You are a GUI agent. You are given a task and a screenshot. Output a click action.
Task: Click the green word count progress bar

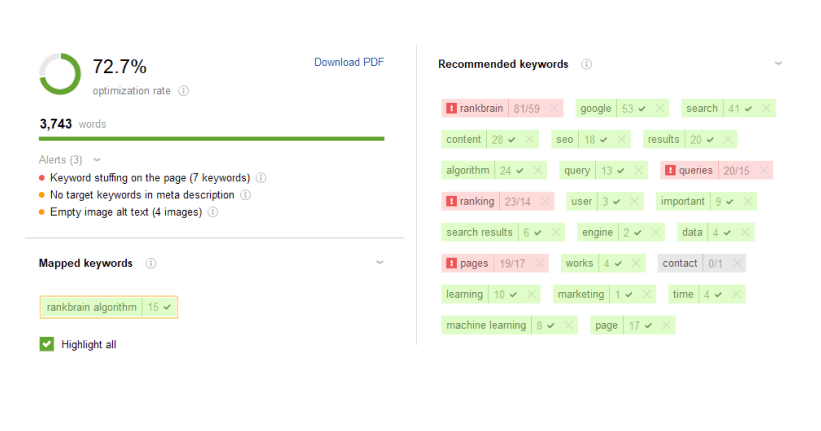pos(212,139)
